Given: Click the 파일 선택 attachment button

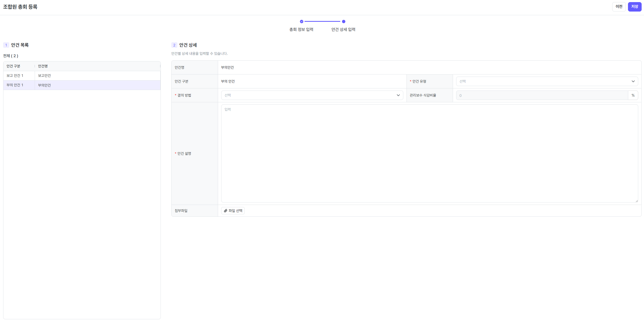Looking at the screenshot, I should pos(233,211).
